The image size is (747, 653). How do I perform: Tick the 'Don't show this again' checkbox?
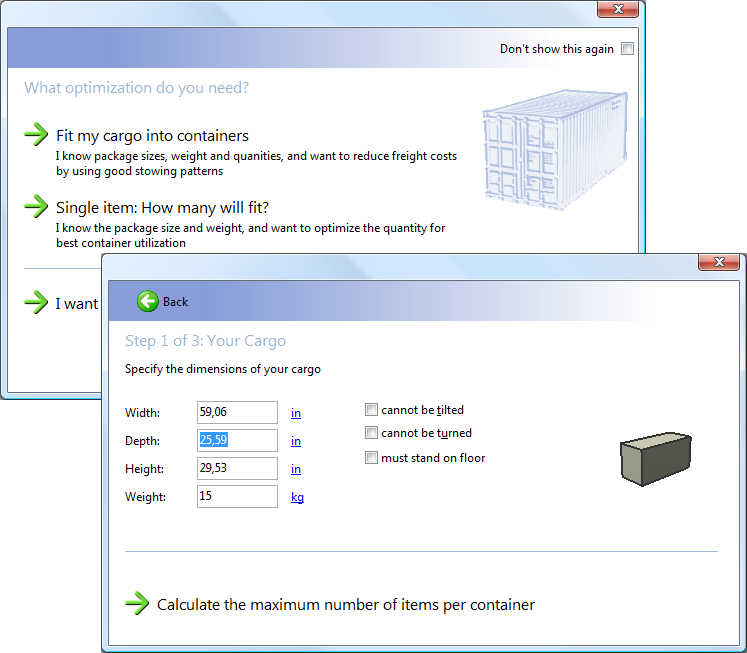pyautogui.click(x=627, y=49)
